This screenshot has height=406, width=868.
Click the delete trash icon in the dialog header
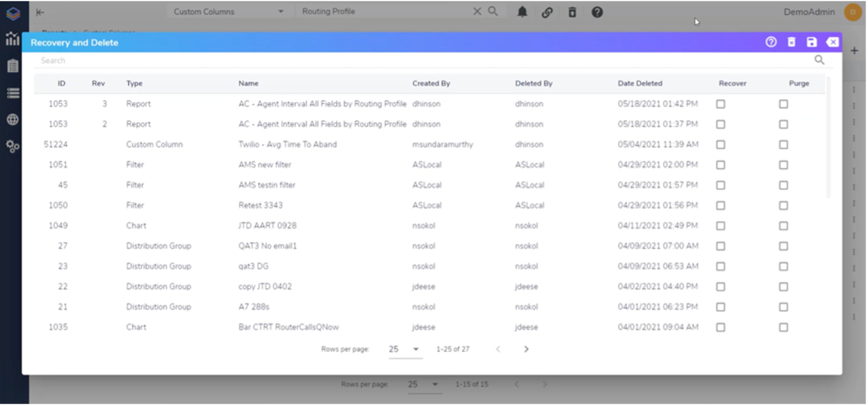coord(791,42)
